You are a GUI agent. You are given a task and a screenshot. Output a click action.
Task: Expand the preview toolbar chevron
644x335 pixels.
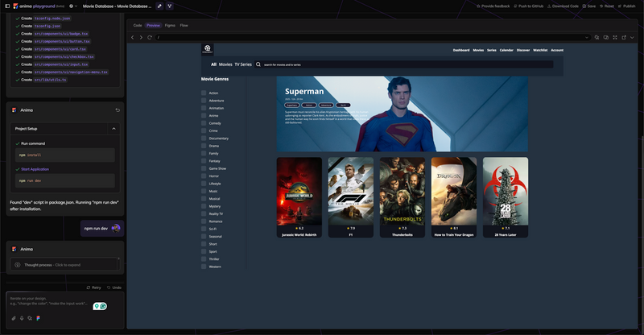pos(632,37)
